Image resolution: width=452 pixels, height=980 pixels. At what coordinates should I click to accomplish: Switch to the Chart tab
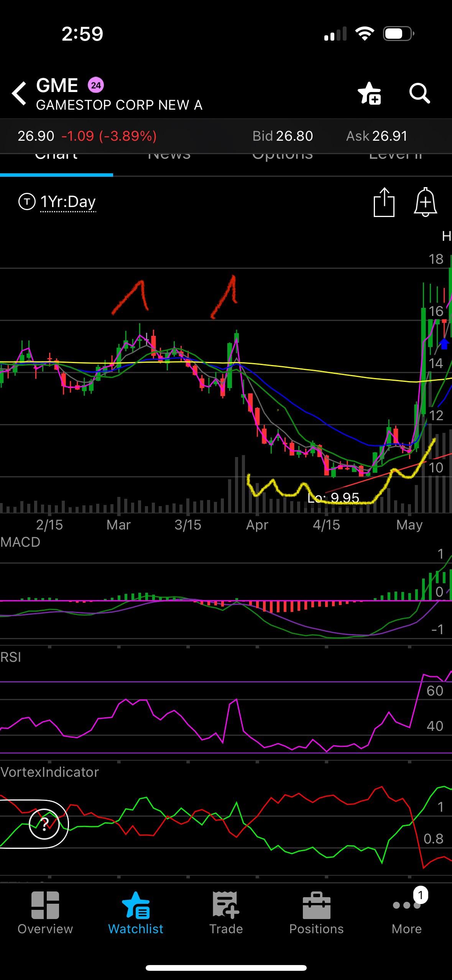(x=56, y=158)
